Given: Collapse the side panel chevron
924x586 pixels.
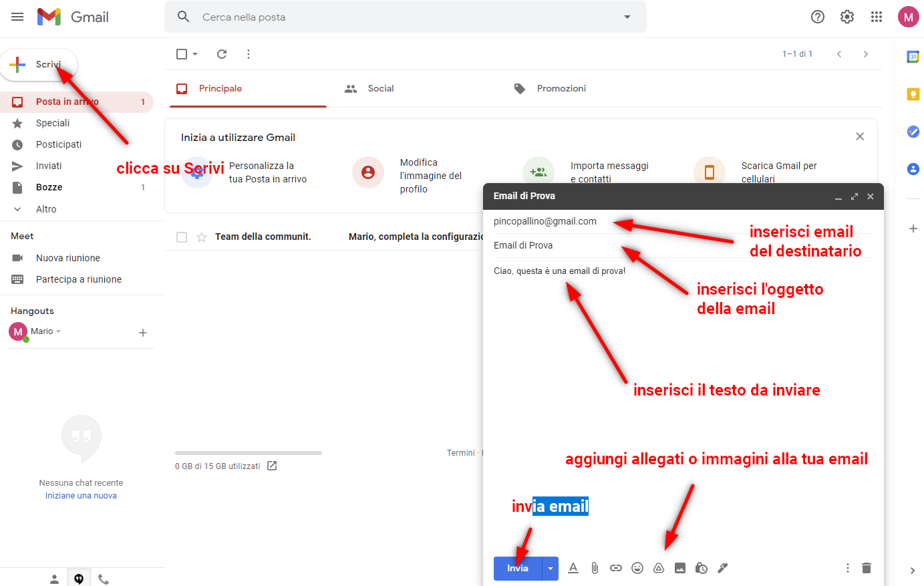Looking at the screenshot, I should 913,571.
